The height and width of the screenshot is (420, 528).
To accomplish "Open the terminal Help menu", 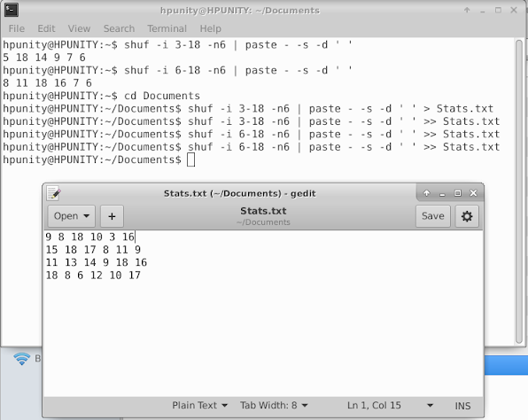I will point(211,28).
